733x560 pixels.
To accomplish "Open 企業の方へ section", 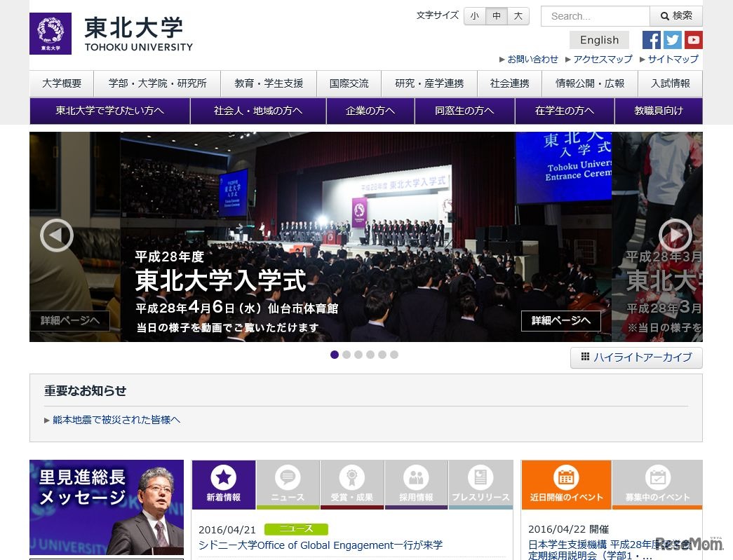I will click(370, 111).
